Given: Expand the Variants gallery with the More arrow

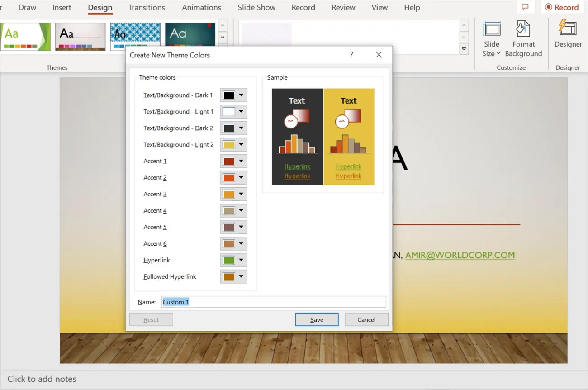Looking at the screenshot, I should (x=464, y=48).
